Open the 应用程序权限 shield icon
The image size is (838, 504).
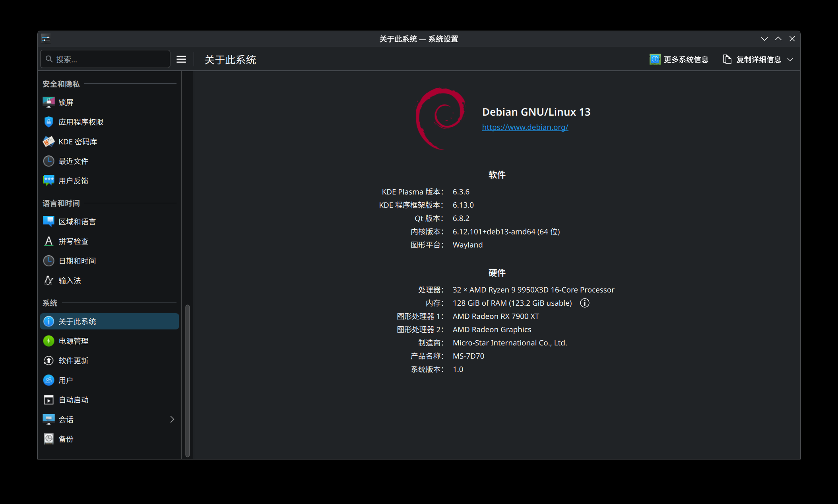[48, 122]
